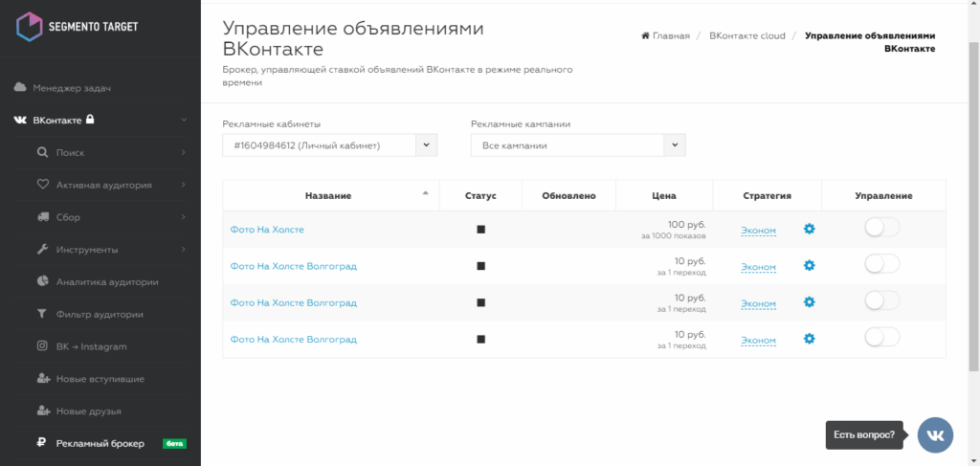The height and width of the screenshot is (466, 980).
Task: Open the gear for second row Фото На Холсте Волгоград
Action: click(x=810, y=265)
